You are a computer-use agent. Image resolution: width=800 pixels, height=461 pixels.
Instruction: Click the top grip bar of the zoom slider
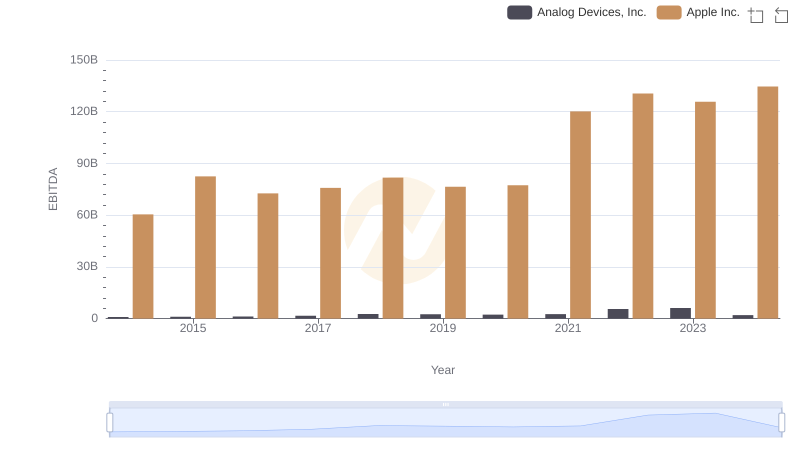pyautogui.click(x=445, y=404)
